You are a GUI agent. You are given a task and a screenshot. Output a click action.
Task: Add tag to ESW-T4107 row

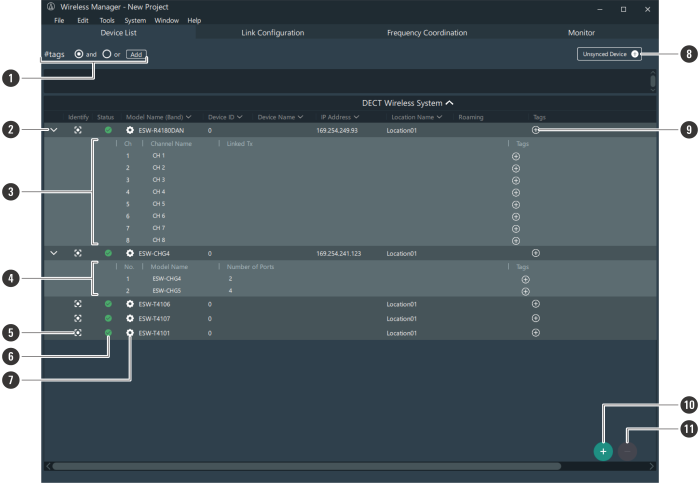(x=536, y=318)
